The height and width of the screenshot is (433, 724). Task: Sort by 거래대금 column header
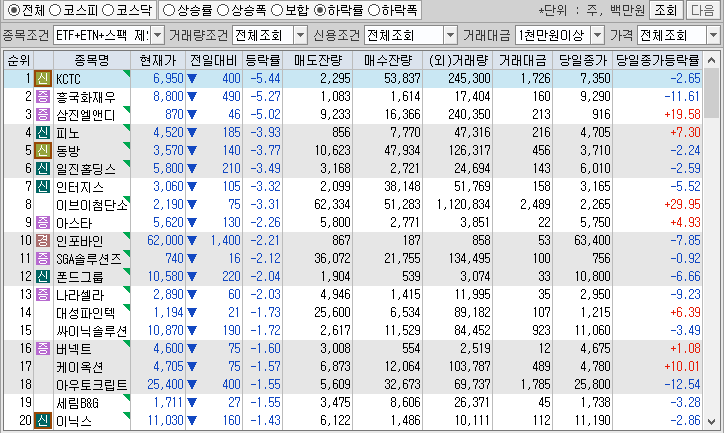522,60
